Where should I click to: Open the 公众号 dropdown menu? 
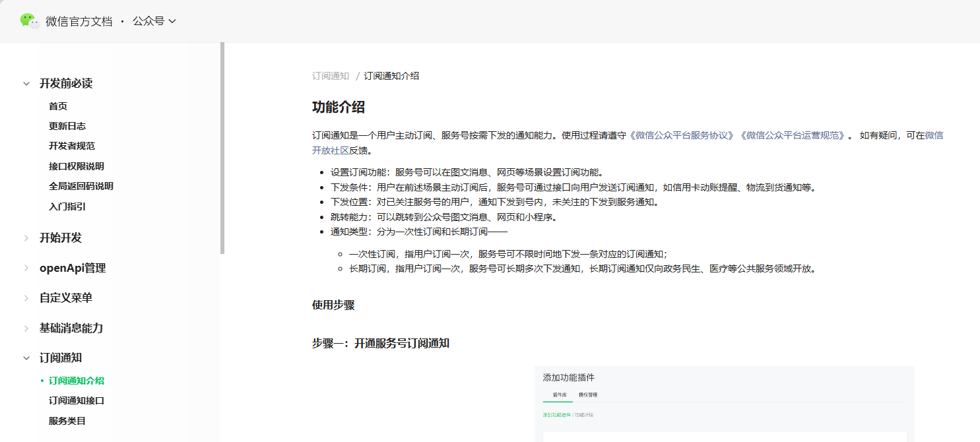coord(154,21)
